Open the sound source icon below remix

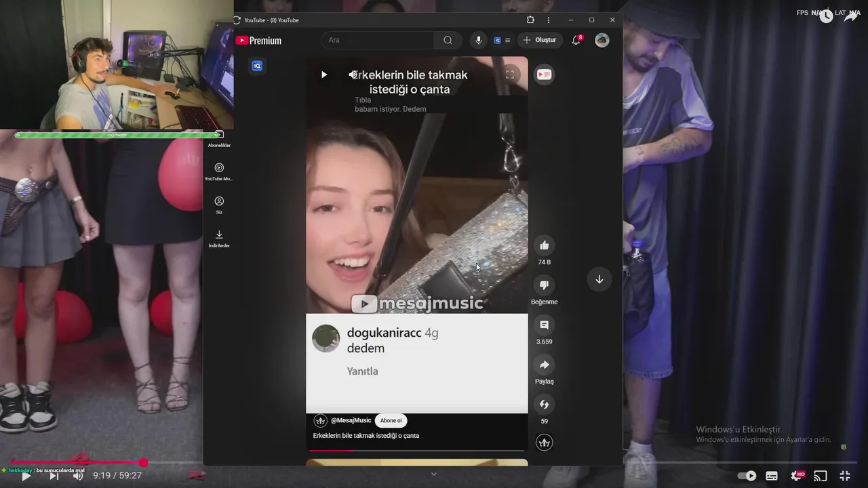[544, 443]
